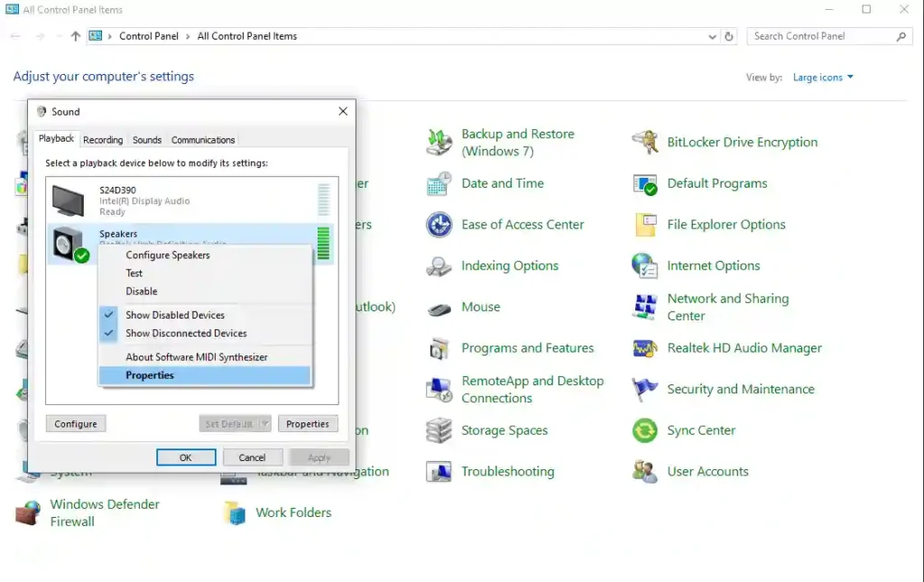Image resolution: width=924 pixels, height=582 pixels.
Task: Open the Indexing Options icon
Action: pyautogui.click(x=439, y=265)
